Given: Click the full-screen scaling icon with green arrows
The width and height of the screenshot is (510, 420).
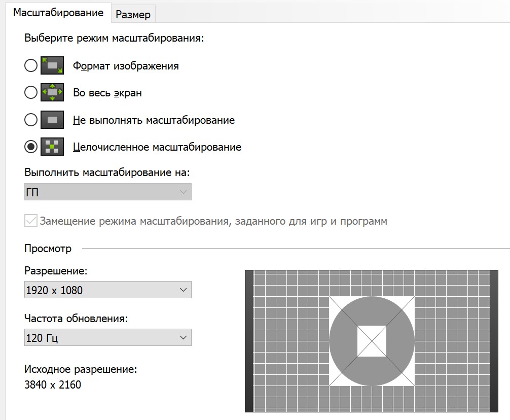Looking at the screenshot, I should click(52, 92).
